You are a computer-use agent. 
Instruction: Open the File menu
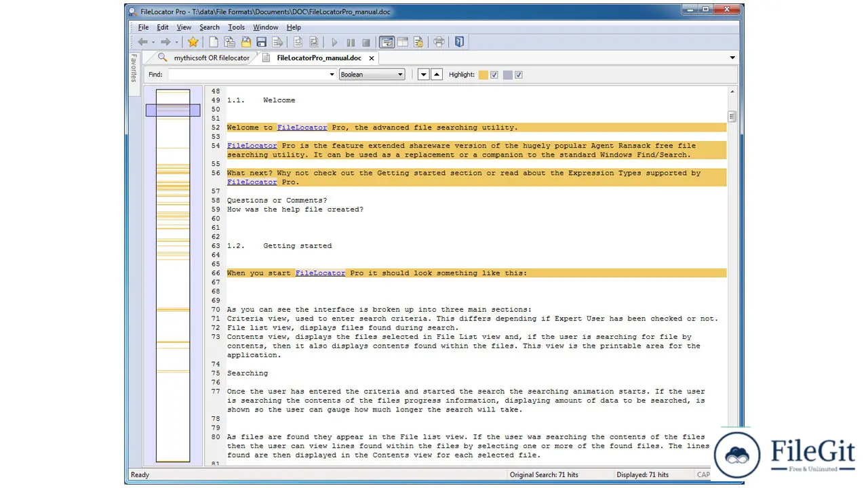(x=144, y=27)
